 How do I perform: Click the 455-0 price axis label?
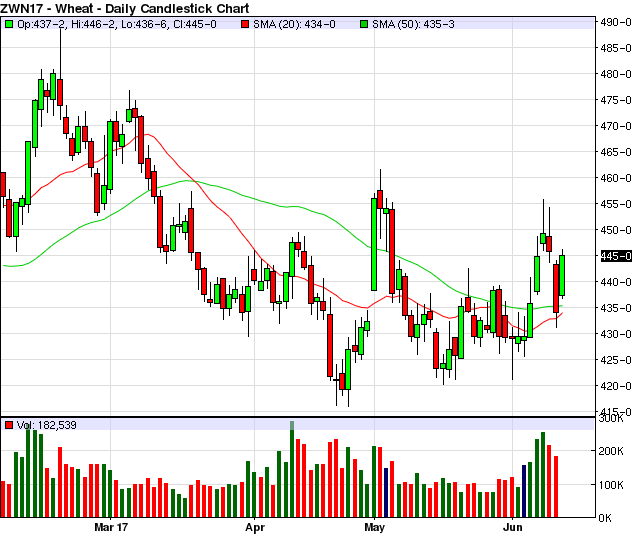(x=616, y=204)
